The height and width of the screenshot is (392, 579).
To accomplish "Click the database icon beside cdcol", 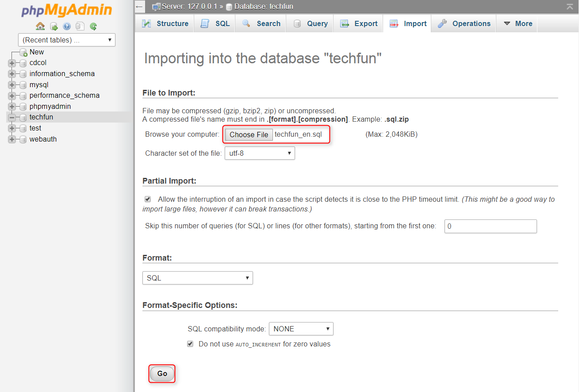I will 23,63.
